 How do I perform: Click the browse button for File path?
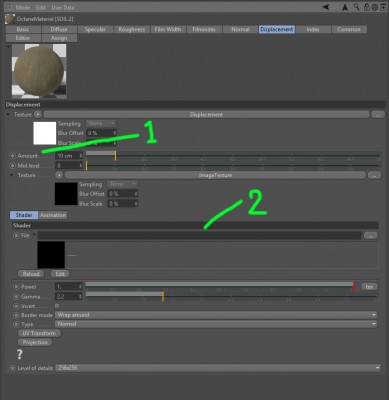(x=371, y=236)
